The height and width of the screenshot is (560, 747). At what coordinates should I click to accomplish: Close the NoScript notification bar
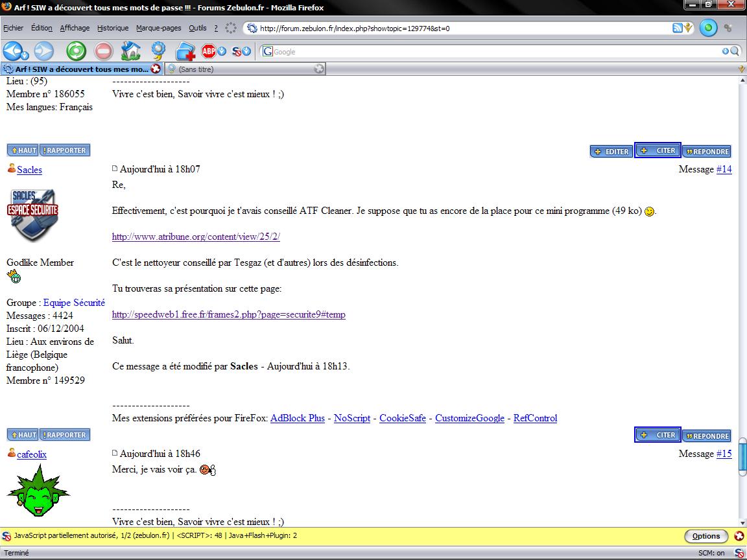tap(739, 536)
